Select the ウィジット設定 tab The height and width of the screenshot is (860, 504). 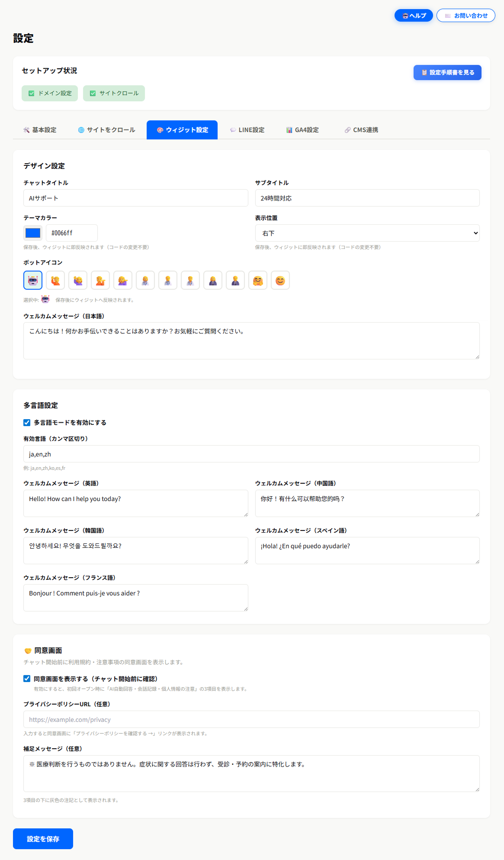[x=182, y=130]
